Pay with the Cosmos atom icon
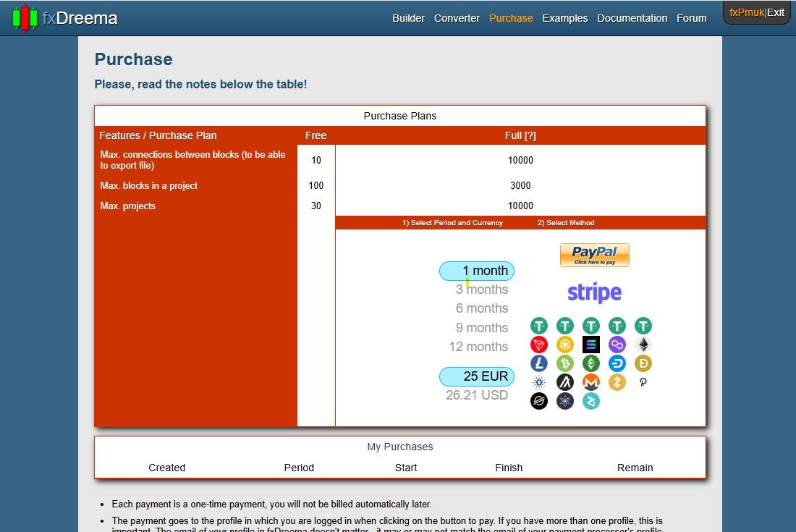This screenshot has height=532, width=796. [565, 401]
